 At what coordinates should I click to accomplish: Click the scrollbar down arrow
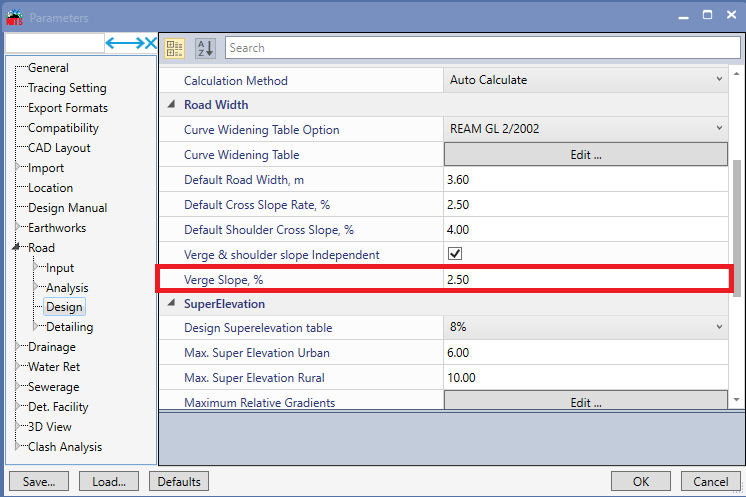[x=736, y=400]
